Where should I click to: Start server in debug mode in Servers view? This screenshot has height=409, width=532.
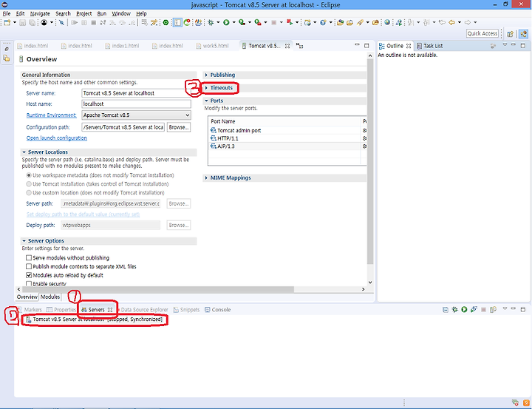tap(455, 309)
